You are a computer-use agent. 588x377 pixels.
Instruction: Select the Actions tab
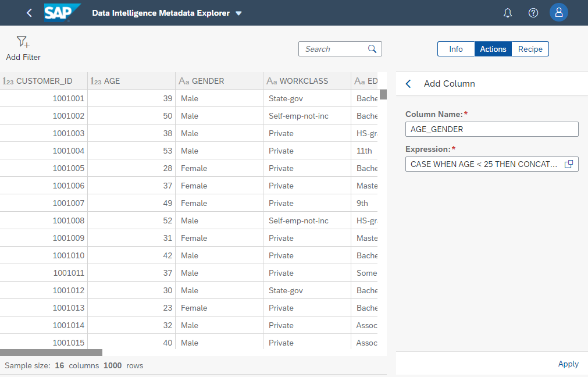(x=493, y=49)
